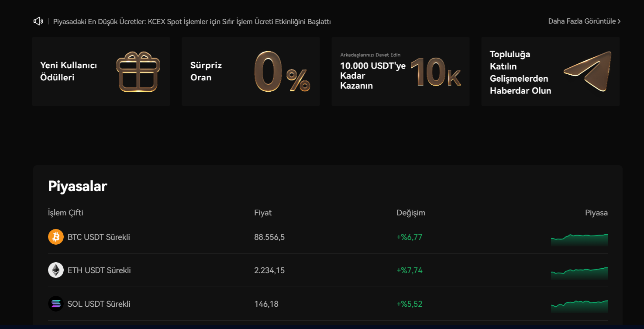The height and width of the screenshot is (329, 644).
Task: Click the speaker announcement icon
Action: pyautogui.click(x=38, y=21)
